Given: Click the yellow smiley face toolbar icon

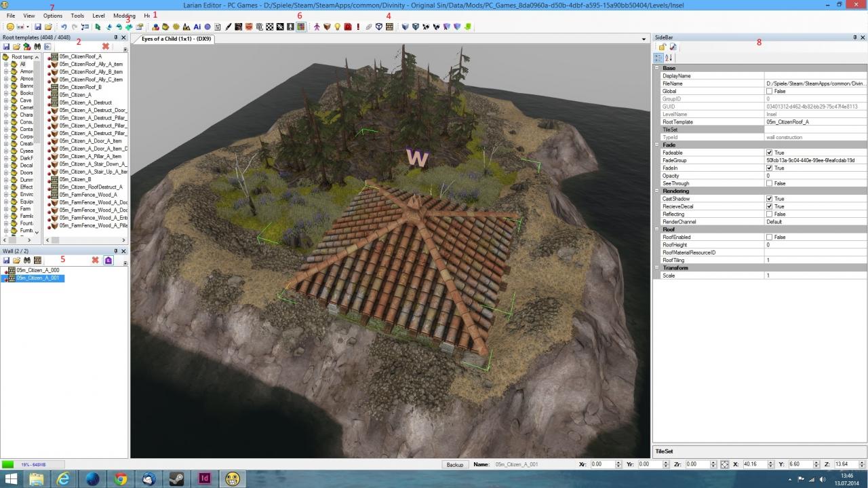Looking at the screenshot, I should (x=10, y=26).
